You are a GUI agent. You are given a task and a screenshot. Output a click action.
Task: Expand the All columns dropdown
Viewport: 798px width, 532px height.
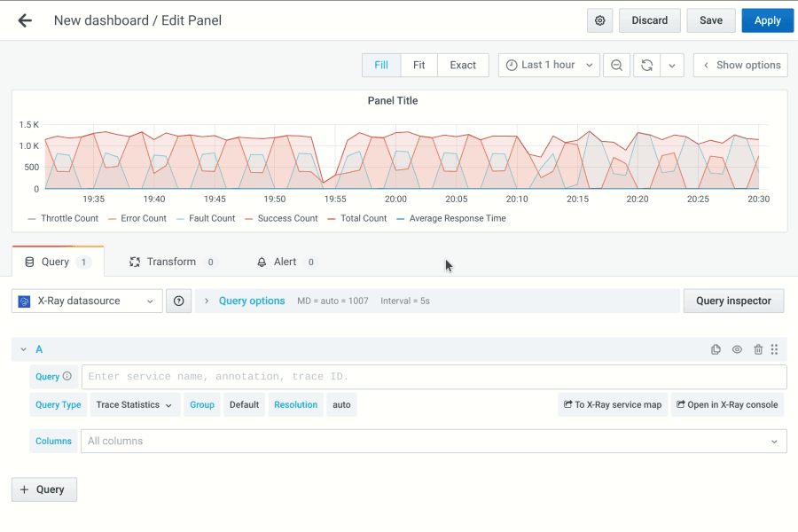[434, 441]
